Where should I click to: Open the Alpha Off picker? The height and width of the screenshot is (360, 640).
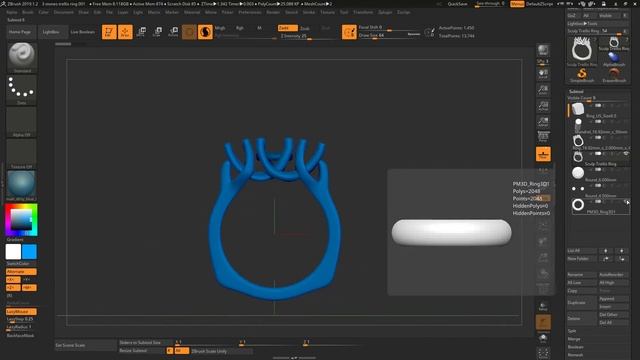click(21, 122)
